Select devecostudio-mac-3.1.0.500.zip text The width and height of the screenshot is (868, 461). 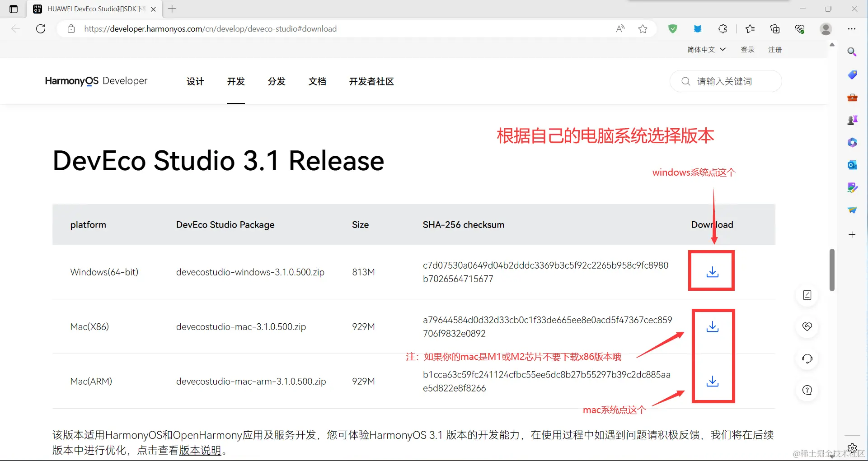click(x=241, y=327)
